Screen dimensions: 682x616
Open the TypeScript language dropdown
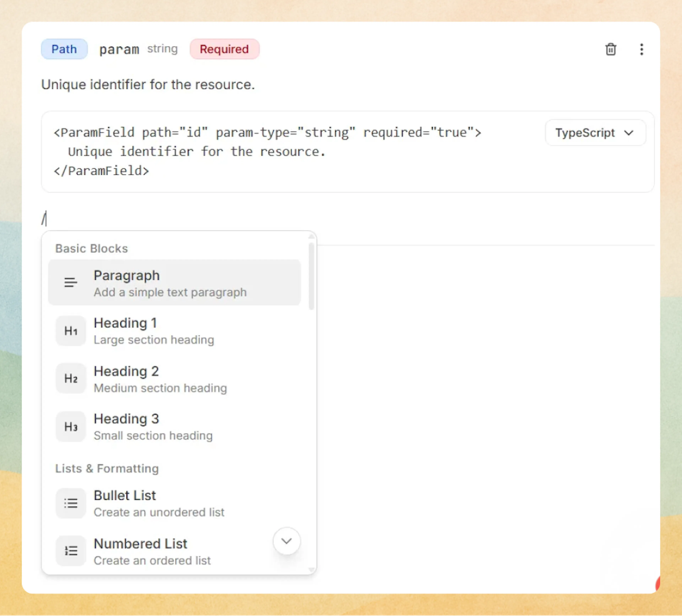[595, 133]
